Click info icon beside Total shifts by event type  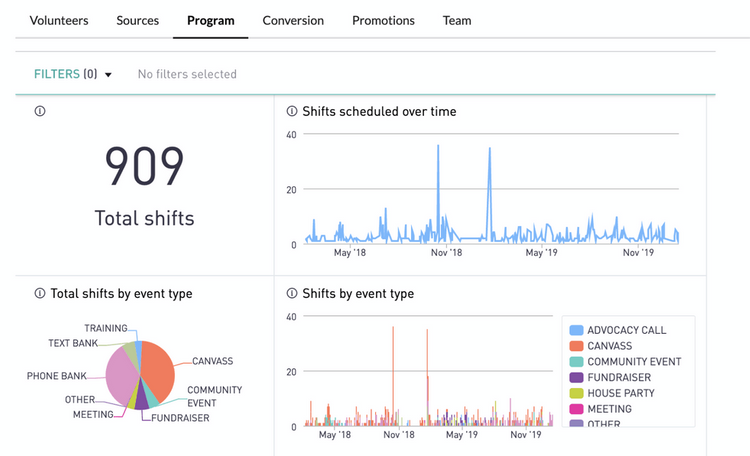pyautogui.click(x=40, y=293)
